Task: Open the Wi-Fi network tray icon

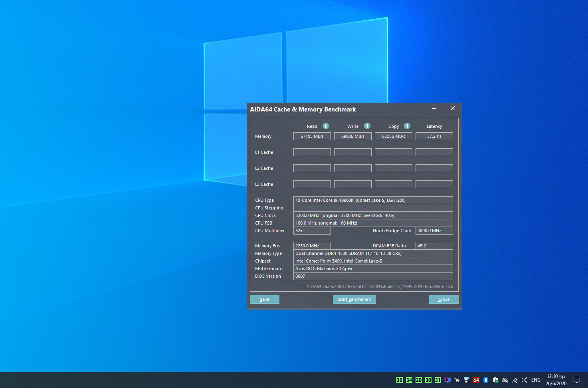Action: 515,380
